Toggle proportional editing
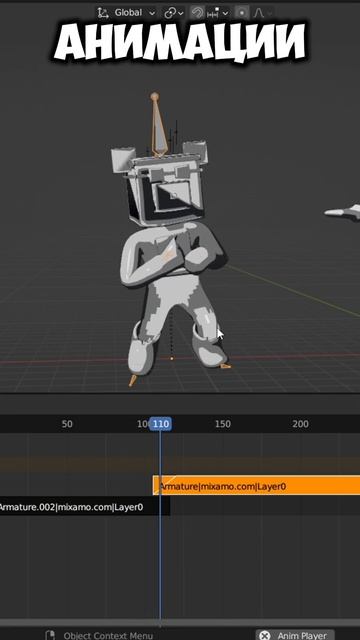Viewport: 360px width, 640px height. tap(242, 13)
